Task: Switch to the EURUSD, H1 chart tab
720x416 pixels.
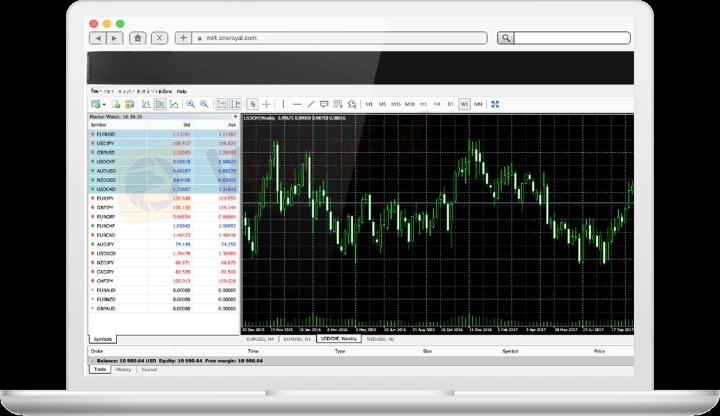Action: (297, 339)
